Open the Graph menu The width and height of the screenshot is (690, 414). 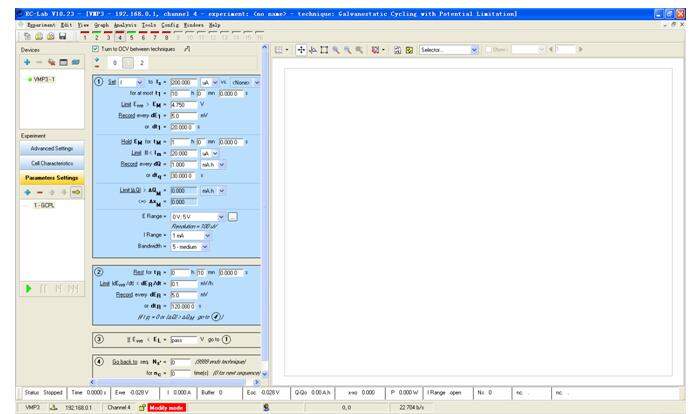[x=101, y=25]
